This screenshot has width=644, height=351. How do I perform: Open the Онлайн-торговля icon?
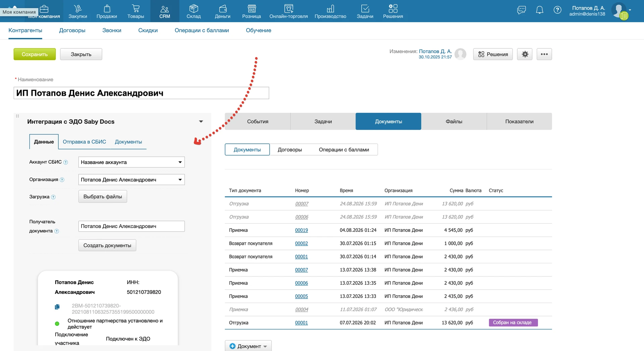tap(288, 9)
